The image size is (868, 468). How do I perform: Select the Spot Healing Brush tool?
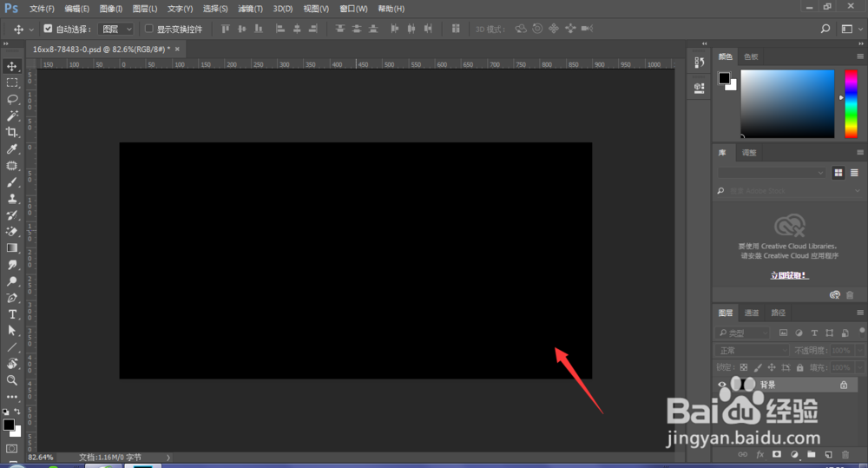click(11, 166)
